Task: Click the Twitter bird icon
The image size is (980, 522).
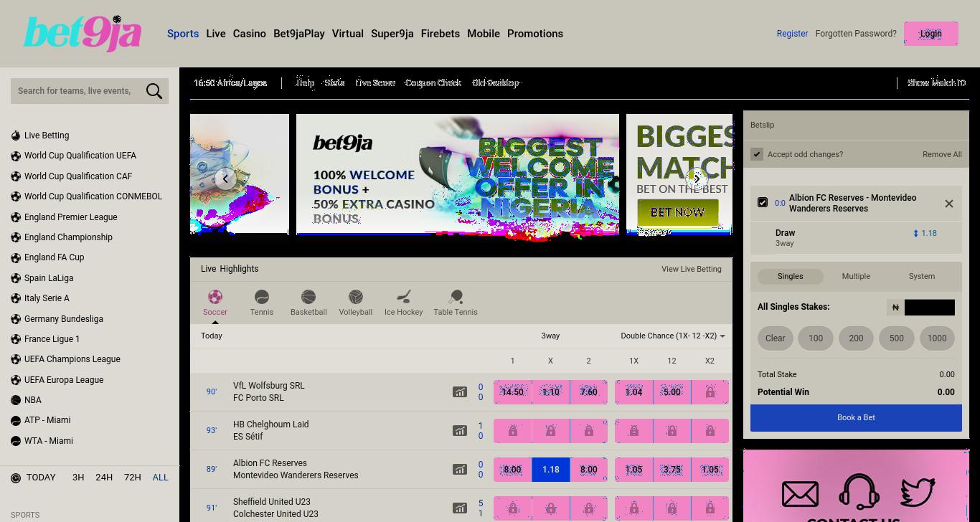Action: (918, 492)
